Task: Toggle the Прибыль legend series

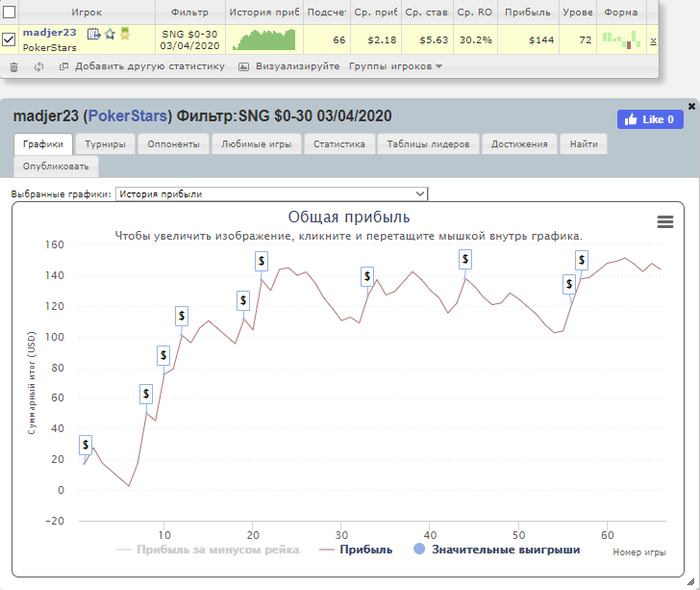Action: pyautogui.click(x=356, y=550)
